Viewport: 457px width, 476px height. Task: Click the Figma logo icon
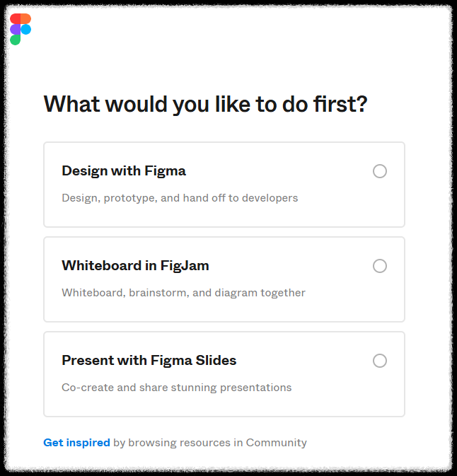[21, 29]
